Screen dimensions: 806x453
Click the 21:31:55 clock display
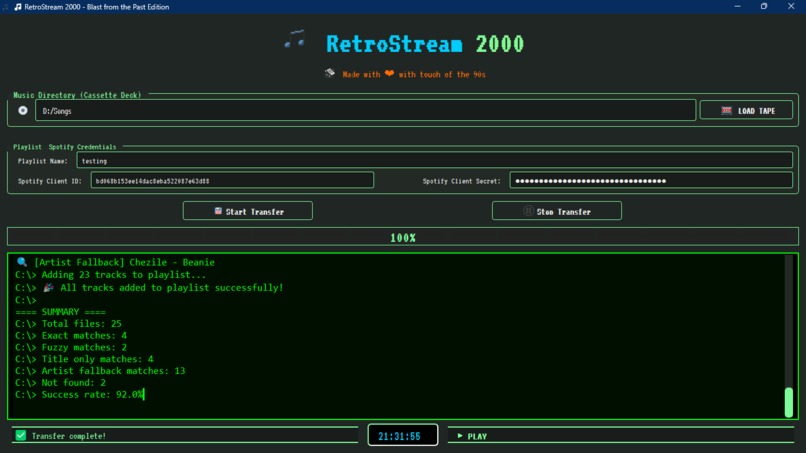click(x=403, y=436)
